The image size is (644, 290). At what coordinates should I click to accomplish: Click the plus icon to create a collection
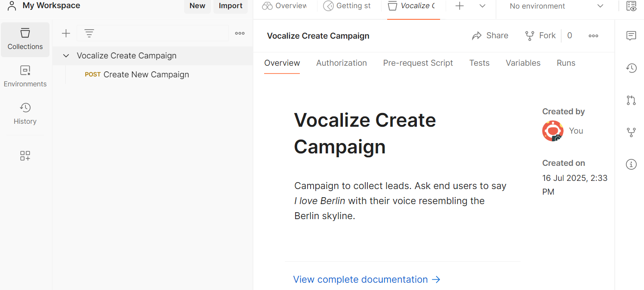[x=66, y=34]
